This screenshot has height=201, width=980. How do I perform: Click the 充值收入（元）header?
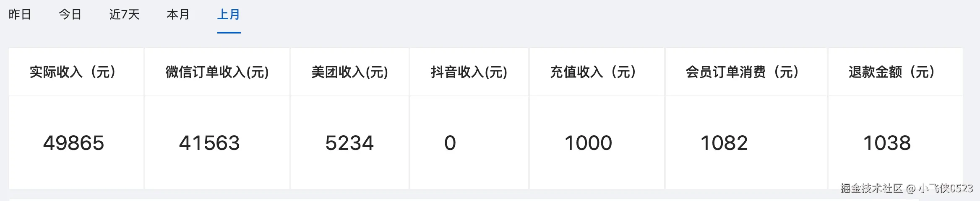pyautogui.click(x=597, y=72)
